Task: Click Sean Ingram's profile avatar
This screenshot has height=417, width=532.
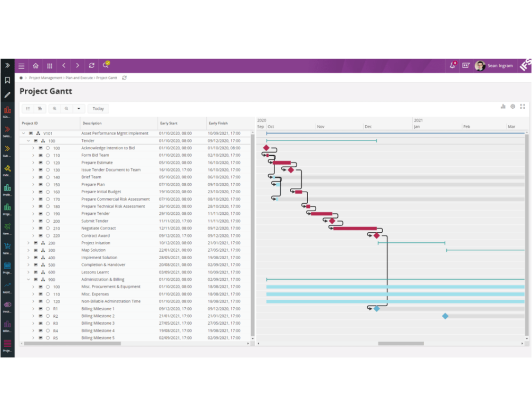Action: tap(481, 65)
